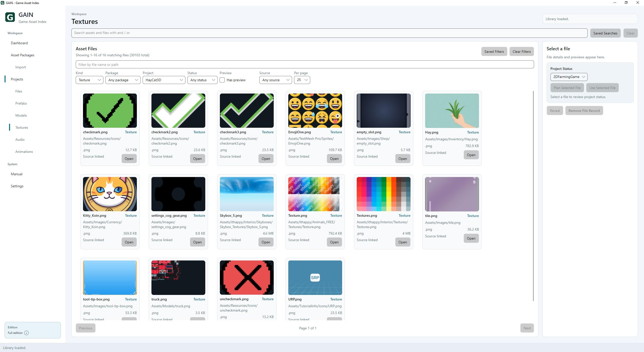Change the Per page dropdown value
The width and height of the screenshot is (644, 352).
302,80
